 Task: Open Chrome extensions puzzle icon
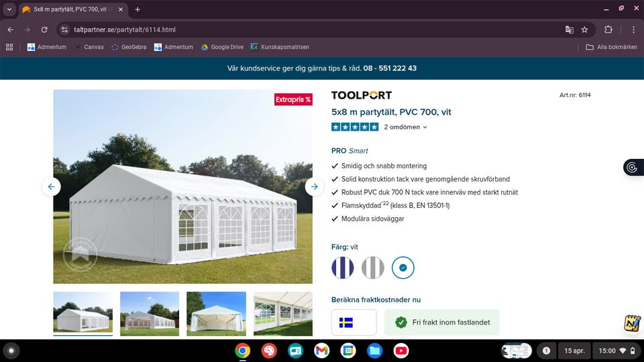click(608, 29)
